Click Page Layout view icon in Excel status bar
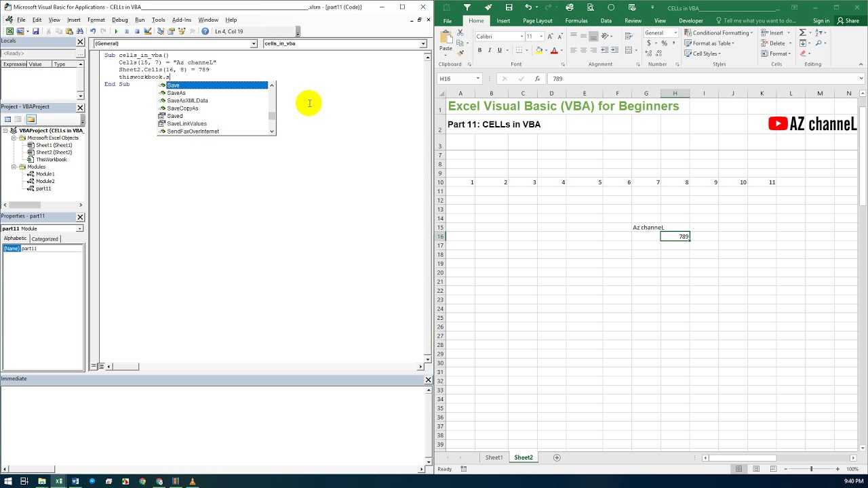 756,469
